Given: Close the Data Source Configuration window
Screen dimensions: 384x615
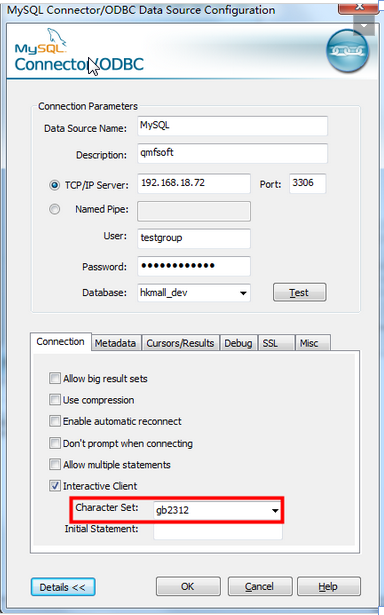Looking at the screenshot, I should (359, 7).
